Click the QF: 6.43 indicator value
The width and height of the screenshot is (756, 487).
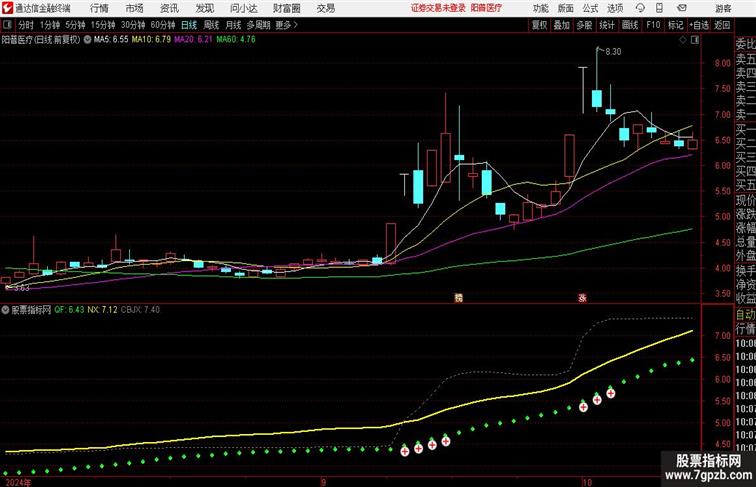[x=69, y=310]
